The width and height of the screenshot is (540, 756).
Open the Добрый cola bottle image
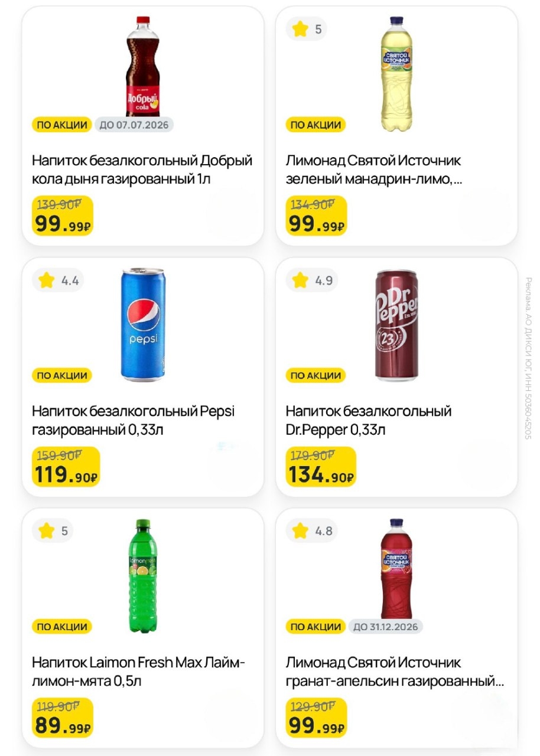pos(142,66)
